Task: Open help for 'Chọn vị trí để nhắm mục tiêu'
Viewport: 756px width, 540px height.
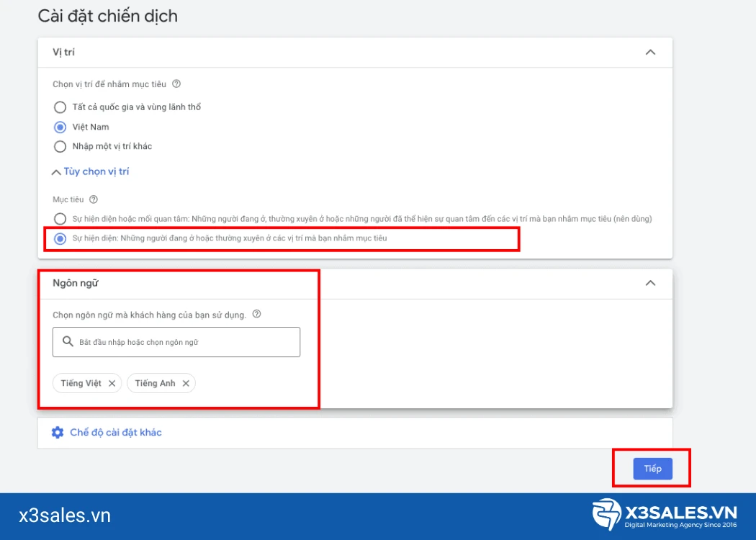Action: click(176, 84)
